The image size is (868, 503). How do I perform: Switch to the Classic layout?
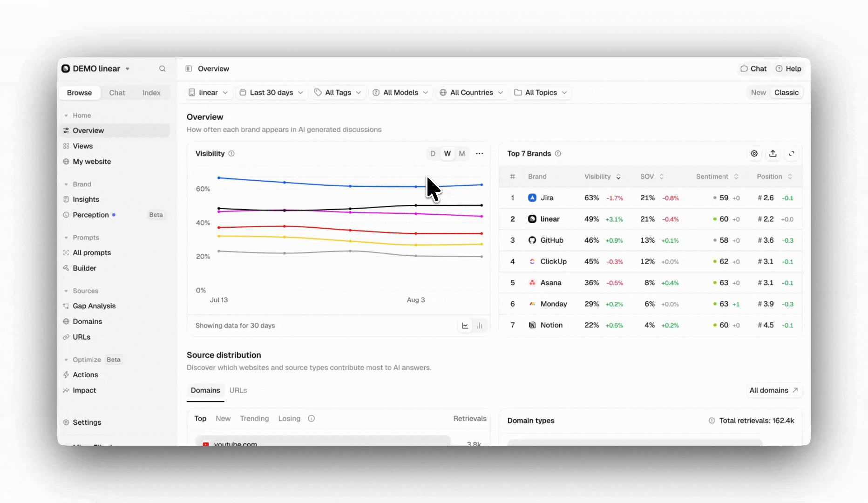coord(786,93)
